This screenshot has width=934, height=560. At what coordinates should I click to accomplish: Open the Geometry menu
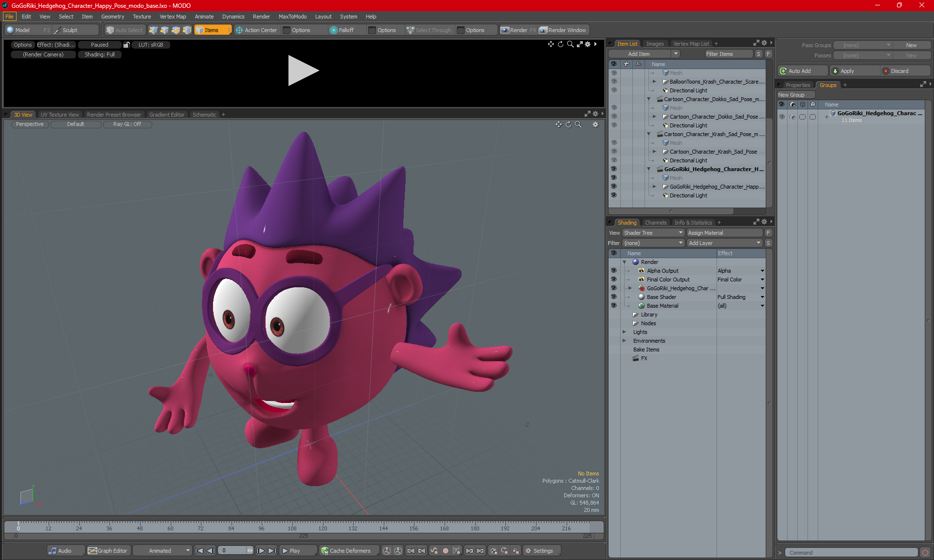pos(112,17)
